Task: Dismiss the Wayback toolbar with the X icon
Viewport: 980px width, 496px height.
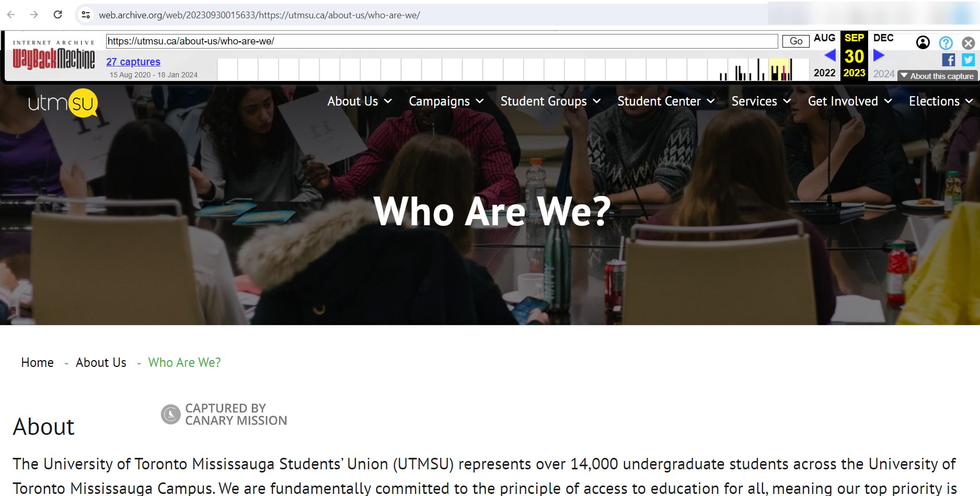Action: (x=968, y=42)
